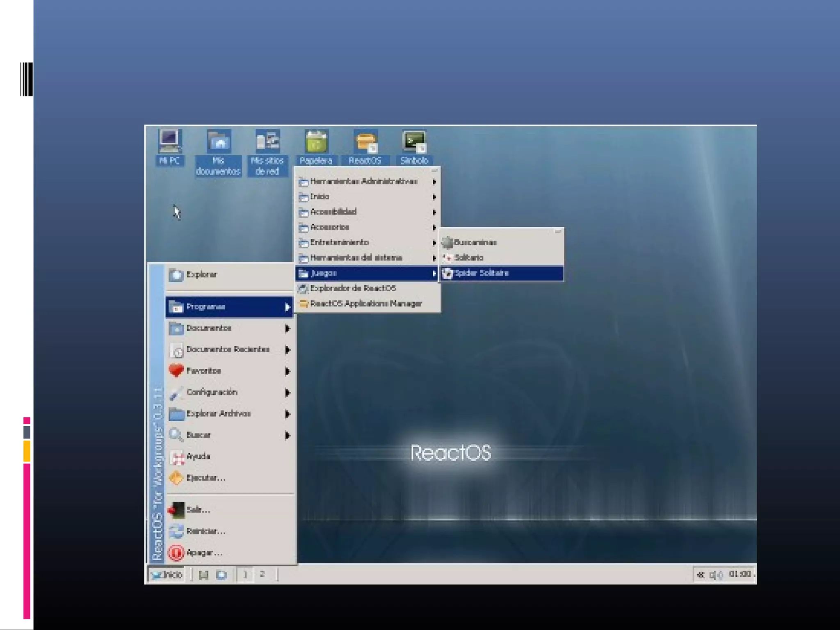Expand the Buscar submenu arrow

click(x=288, y=436)
